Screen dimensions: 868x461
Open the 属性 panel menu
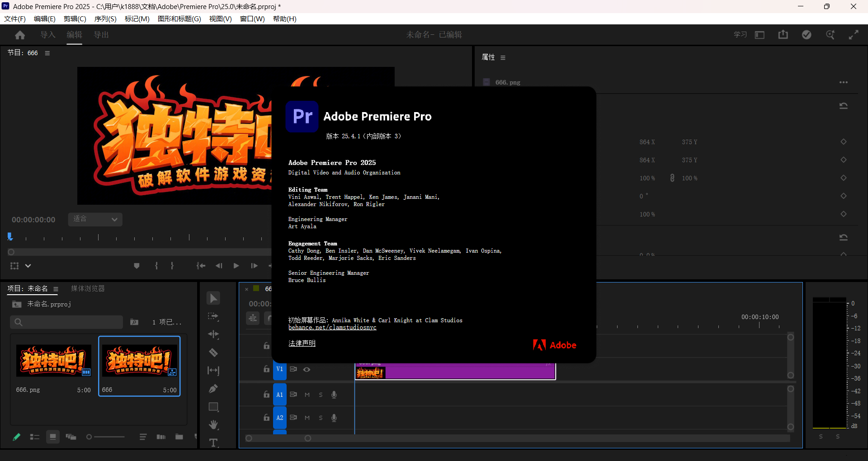tap(503, 57)
